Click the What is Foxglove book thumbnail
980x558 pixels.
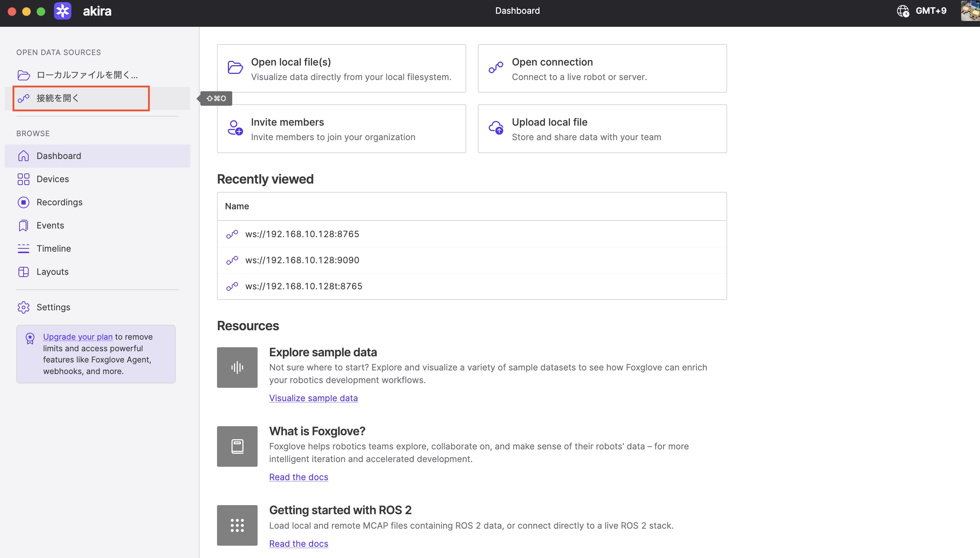237,446
